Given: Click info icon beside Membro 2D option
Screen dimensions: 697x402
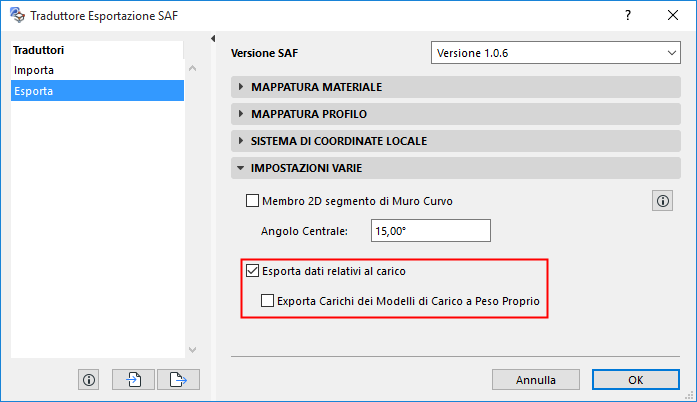Looking at the screenshot, I should [x=662, y=201].
